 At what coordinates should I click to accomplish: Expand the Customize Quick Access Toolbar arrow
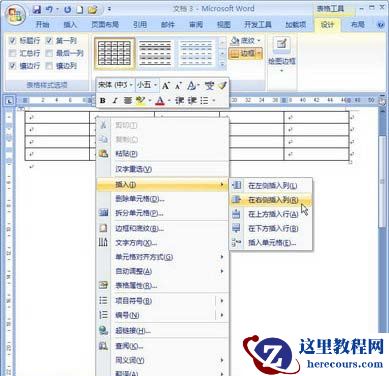pos(109,10)
